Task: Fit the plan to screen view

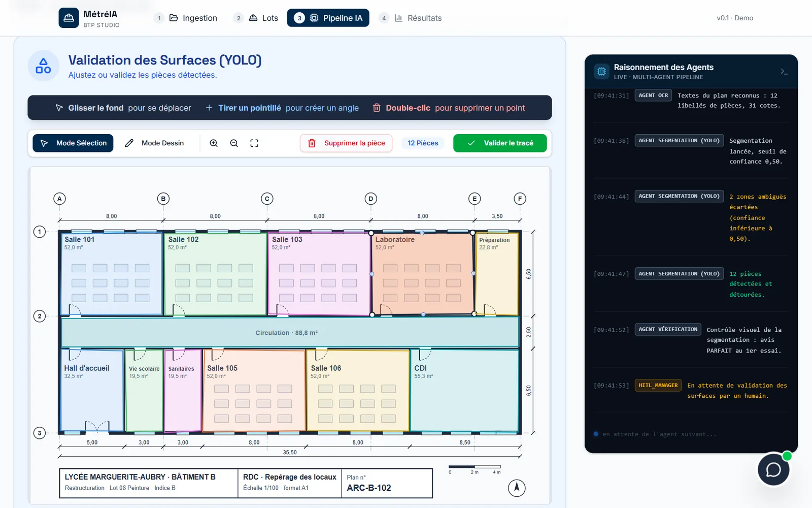Action: click(254, 143)
